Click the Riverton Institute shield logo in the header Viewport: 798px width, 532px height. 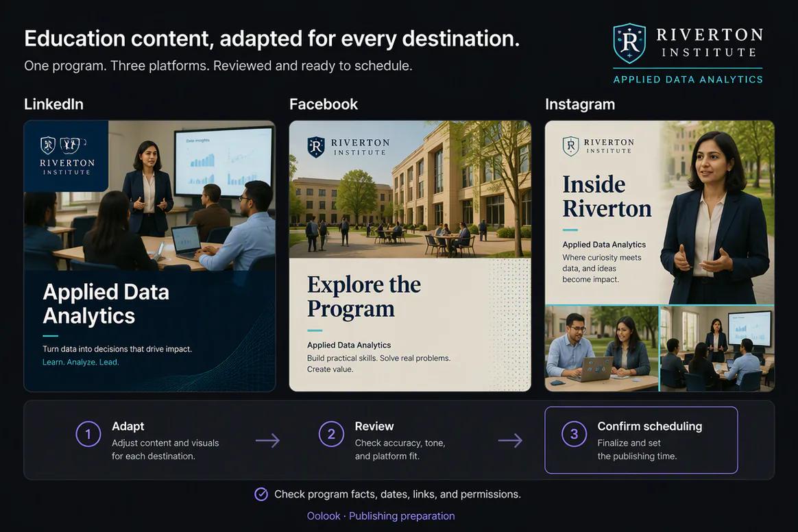tap(629, 43)
